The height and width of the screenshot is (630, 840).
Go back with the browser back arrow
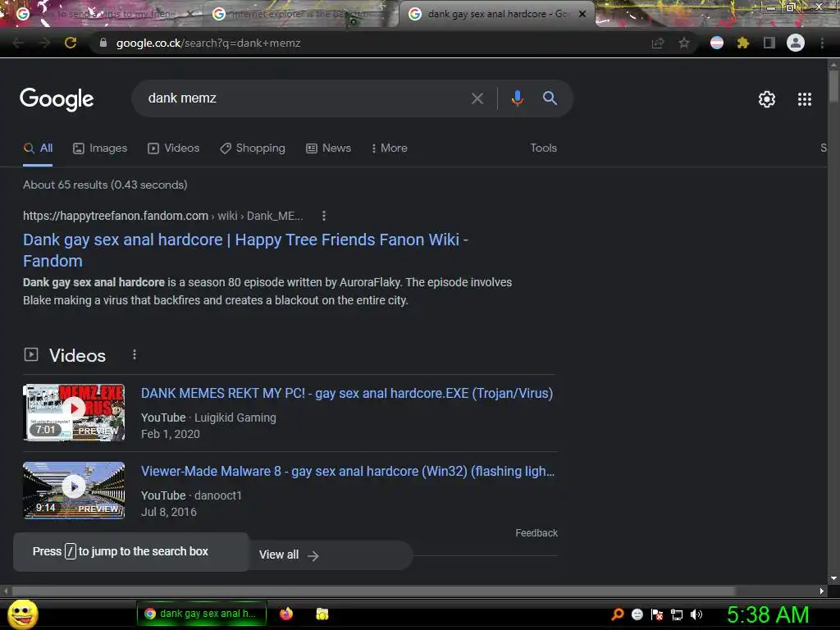pyautogui.click(x=18, y=43)
